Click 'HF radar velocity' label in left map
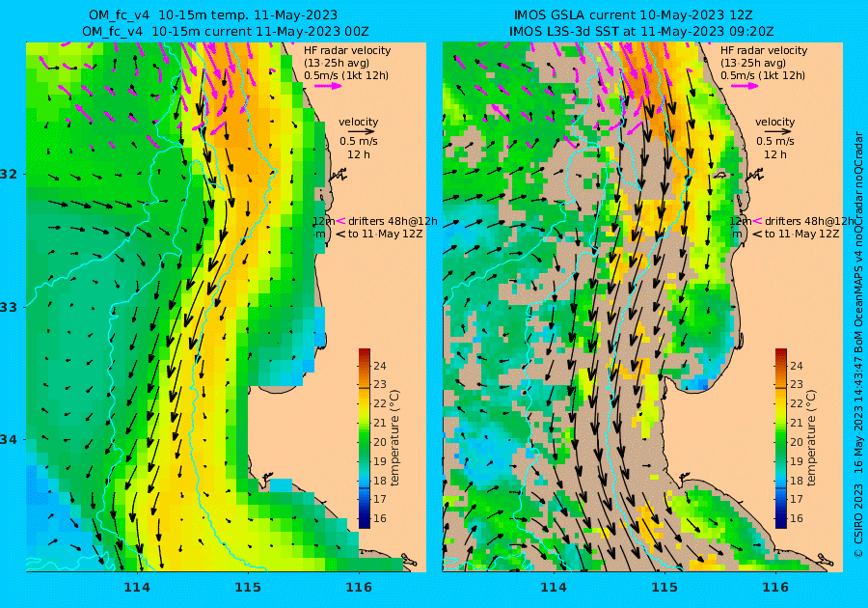The image size is (868, 608). click(347, 50)
